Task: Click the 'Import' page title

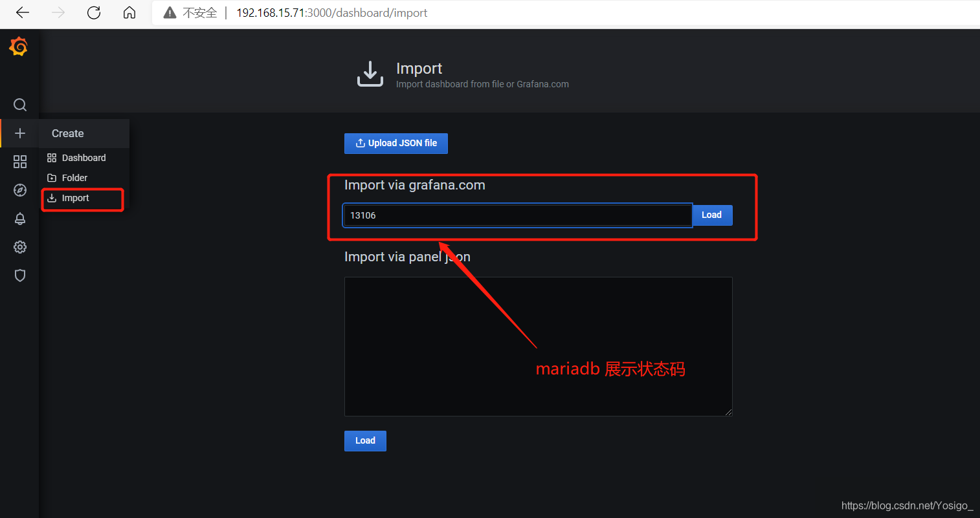Action: (x=419, y=69)
